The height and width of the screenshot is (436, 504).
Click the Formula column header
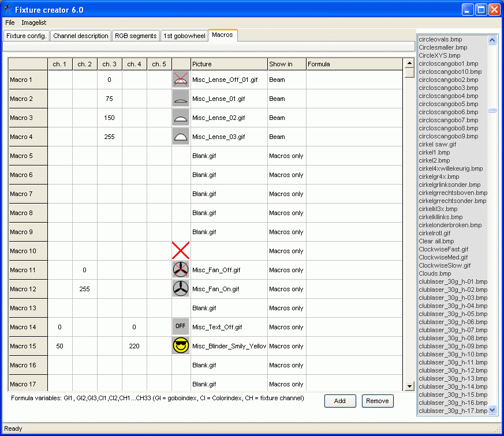[354, 64]
